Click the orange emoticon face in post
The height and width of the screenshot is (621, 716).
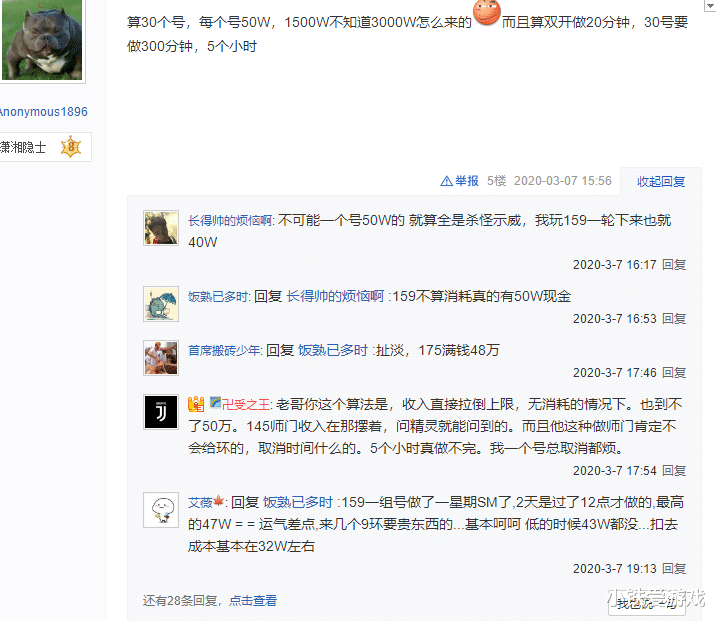(x=487, y=12)
